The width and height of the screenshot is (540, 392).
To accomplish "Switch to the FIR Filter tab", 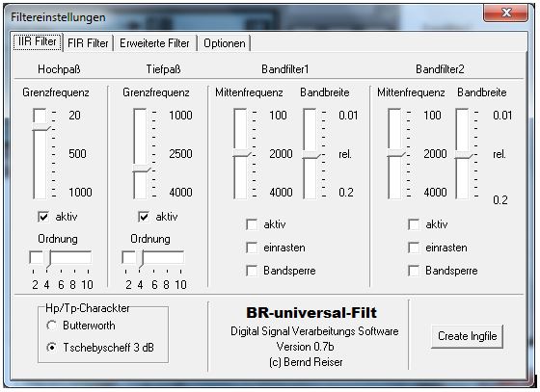I will click(x=88, y=43).
